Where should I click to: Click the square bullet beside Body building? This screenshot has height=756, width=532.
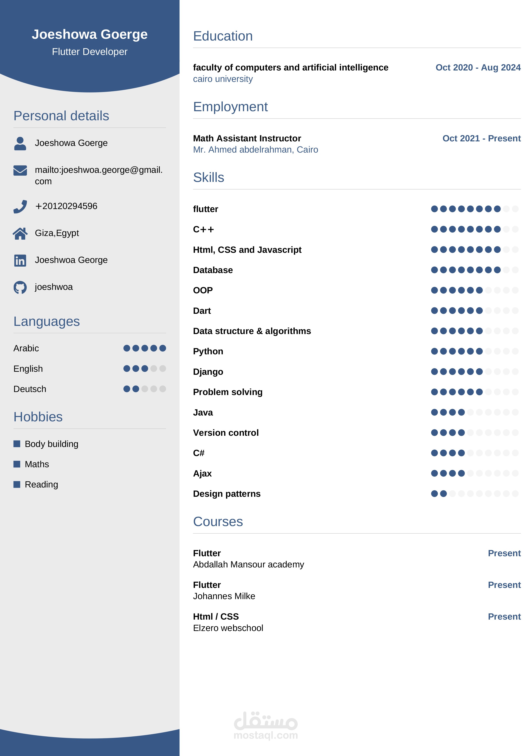point(17,444)
